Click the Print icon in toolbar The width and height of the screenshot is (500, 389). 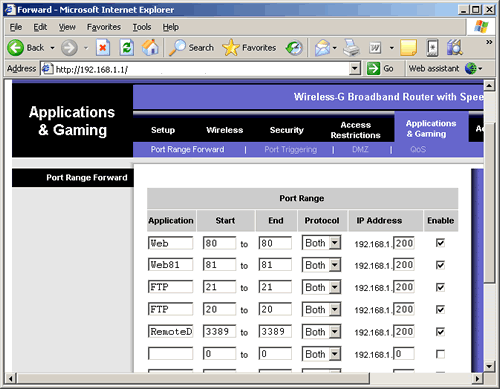[x=352, y=48]
